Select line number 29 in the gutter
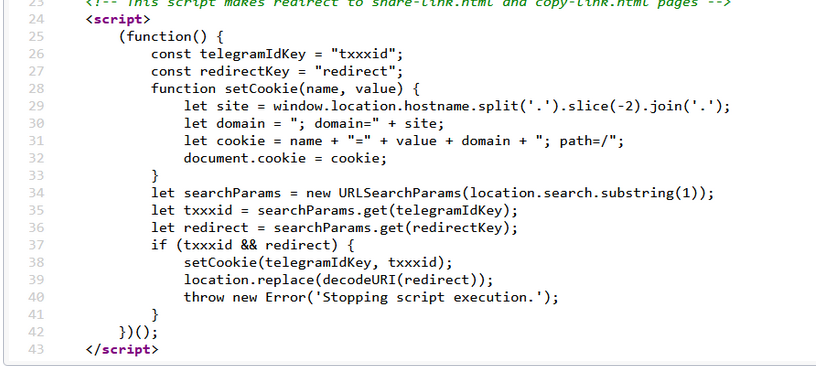Viewport: 816px width, 367px height. 35,106
